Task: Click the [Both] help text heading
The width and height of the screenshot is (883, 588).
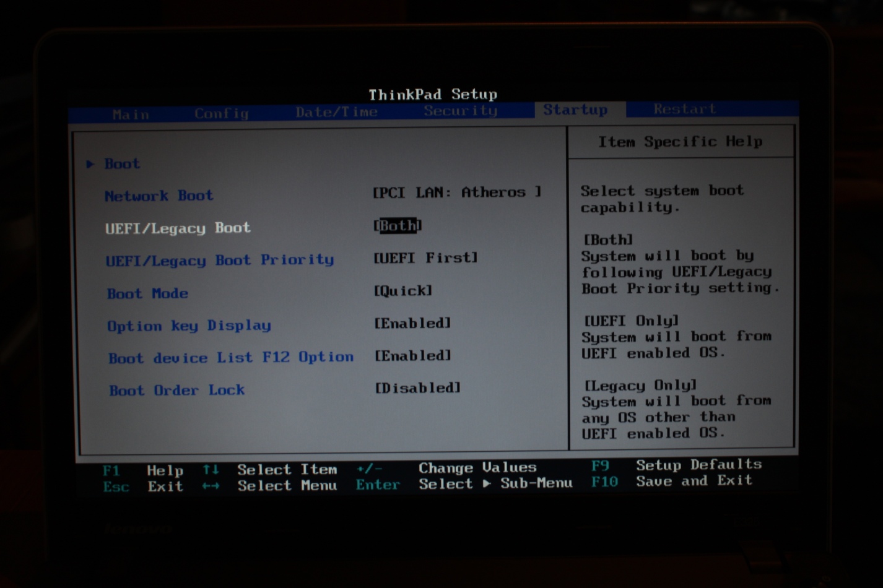Action: pyautogui.click(x=608, y=240)
